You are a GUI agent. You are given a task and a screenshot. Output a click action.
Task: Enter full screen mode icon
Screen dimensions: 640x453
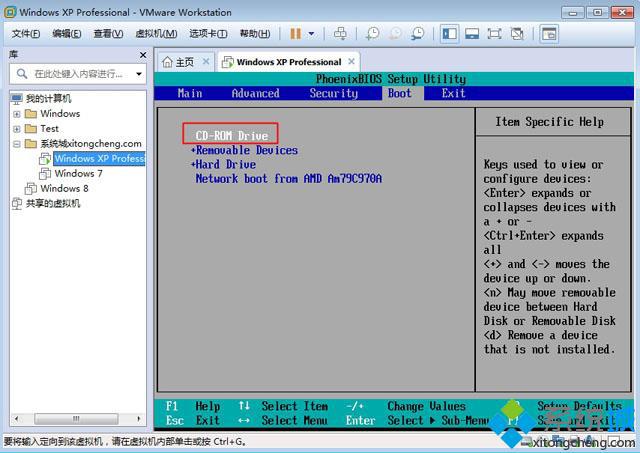click(494, 33)
